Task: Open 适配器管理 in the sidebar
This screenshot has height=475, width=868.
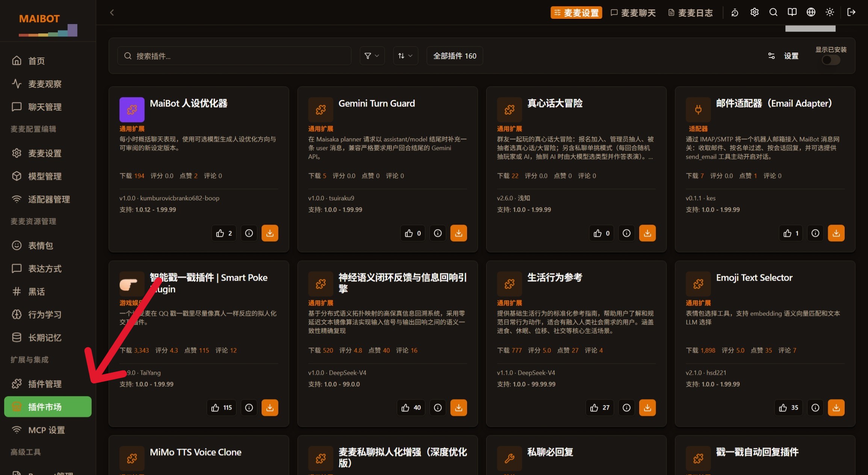Action: click(48, 199)
